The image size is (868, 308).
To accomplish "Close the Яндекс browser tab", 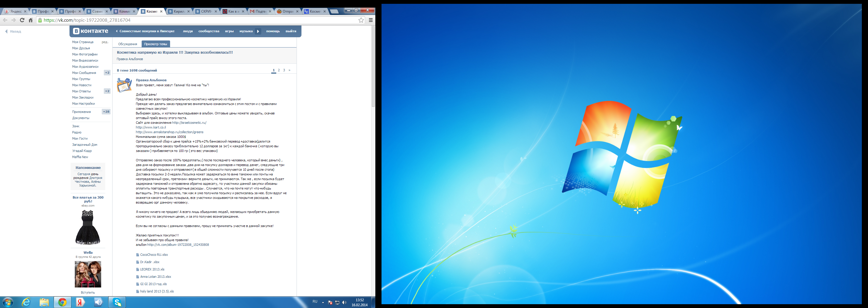I will pyautogui.click(x=25, y=11).
